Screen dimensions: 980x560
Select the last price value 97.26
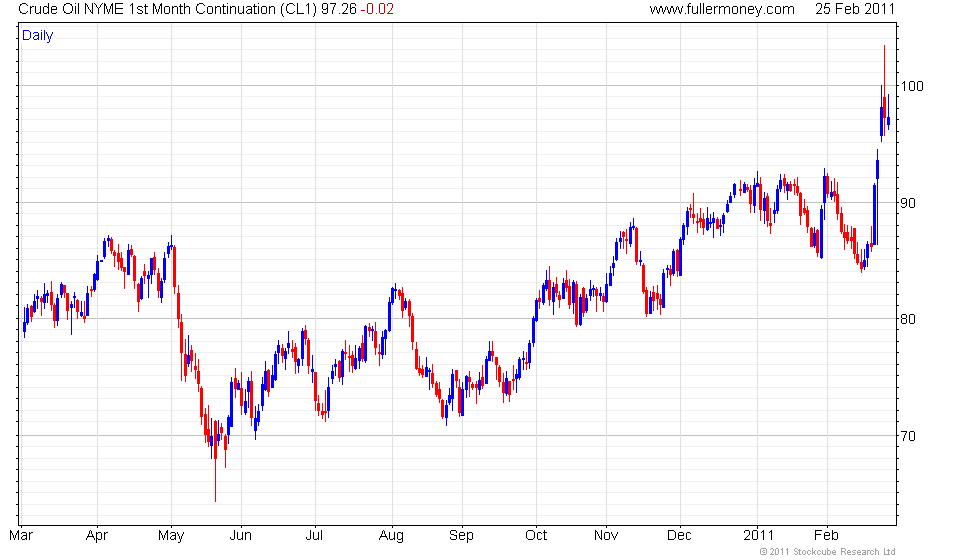tap(339, 9)
